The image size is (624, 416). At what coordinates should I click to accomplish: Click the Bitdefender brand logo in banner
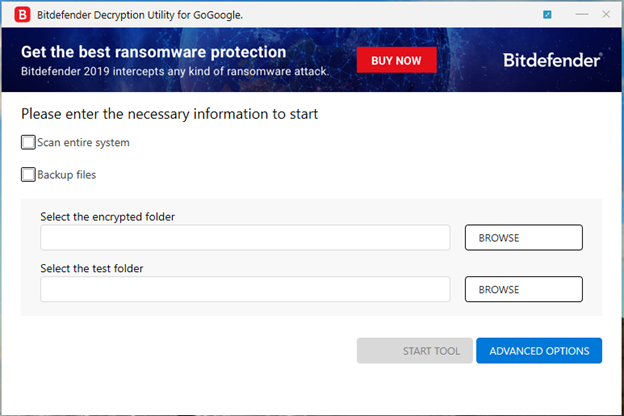tap(553, 60)
